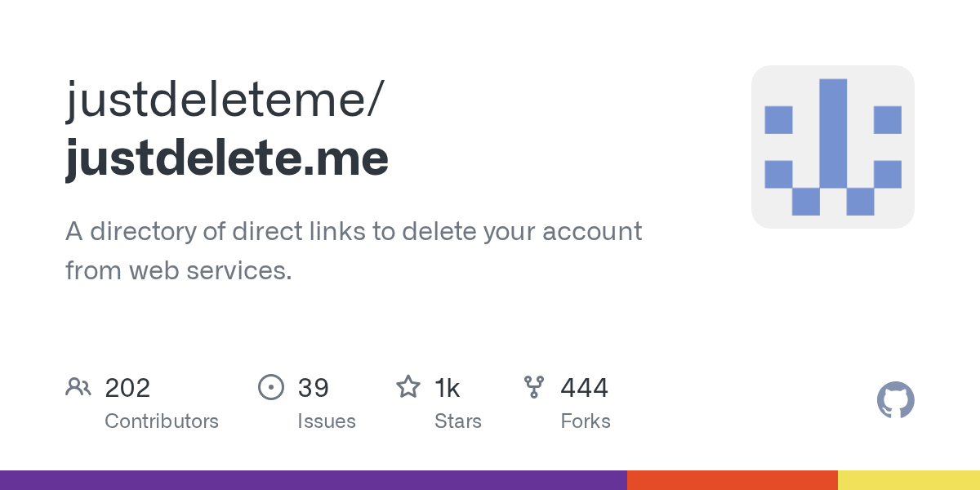The height and width of the screenshot is (490, 980).
Task: Click the 444 forks count
Action: [584, 388]
